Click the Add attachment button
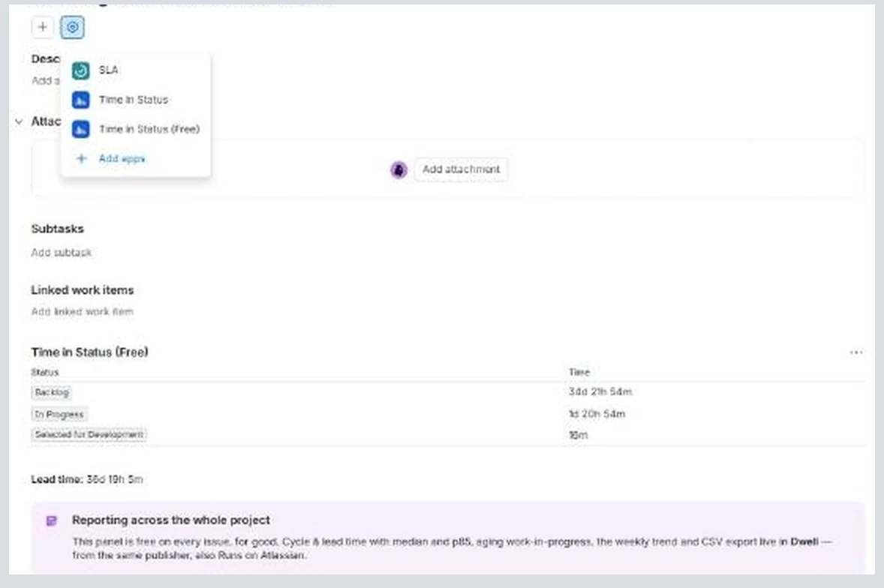This screenshot has height=588, width=884. coord(462,169)
